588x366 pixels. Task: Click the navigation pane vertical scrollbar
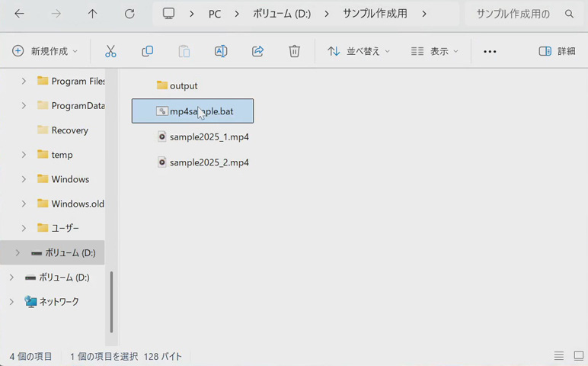[112, 301]
